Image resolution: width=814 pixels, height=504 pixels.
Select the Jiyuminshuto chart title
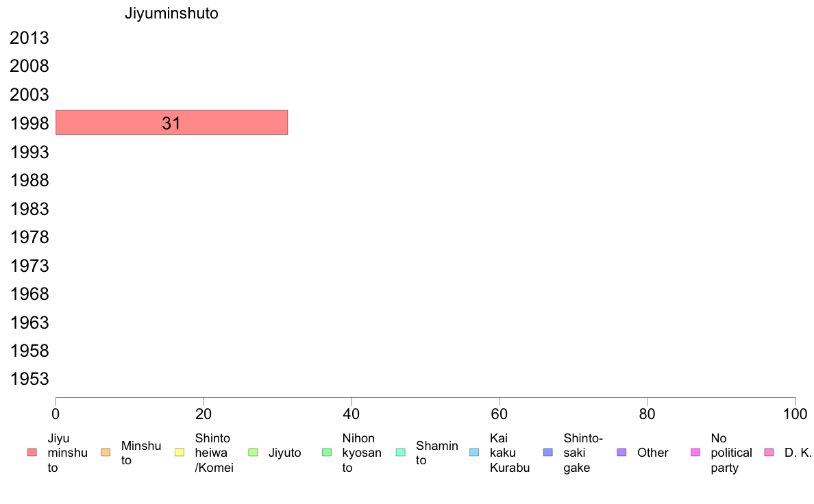pos(171,13)
